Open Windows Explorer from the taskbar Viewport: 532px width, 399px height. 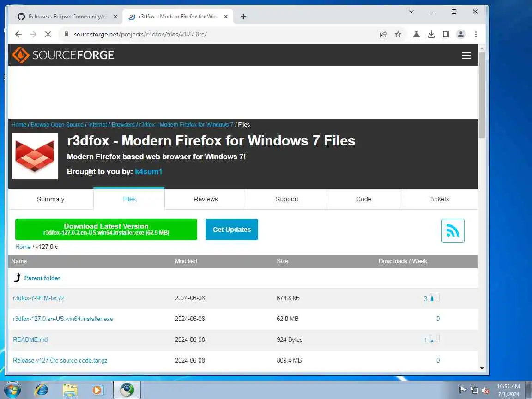tap(70, 390)
